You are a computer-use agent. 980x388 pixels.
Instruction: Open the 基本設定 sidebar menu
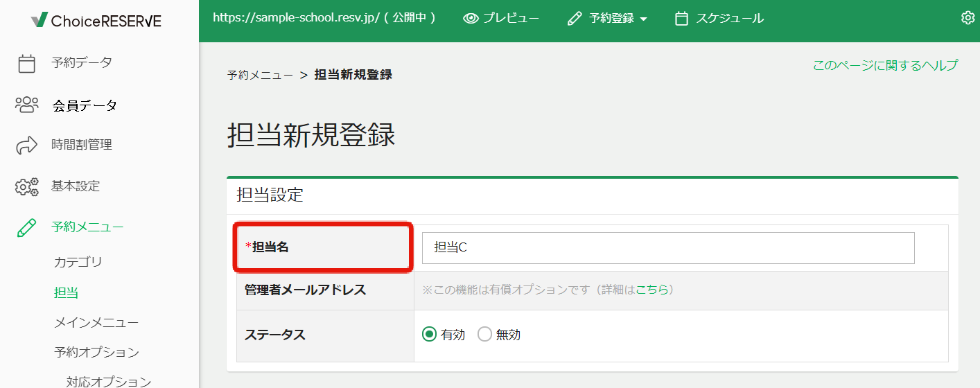[x=76, y=186]
